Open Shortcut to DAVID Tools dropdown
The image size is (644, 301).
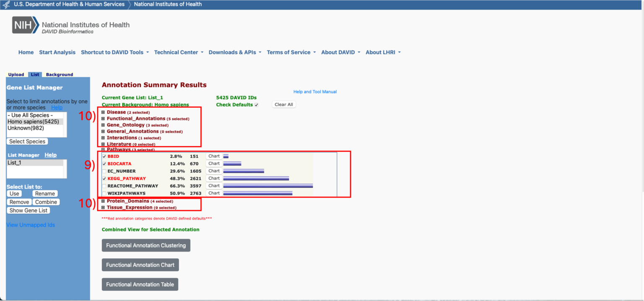coord(114,52)
